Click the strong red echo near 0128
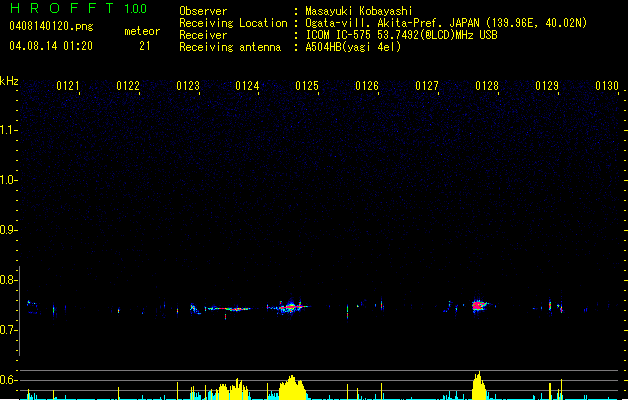 coord(478,306)
